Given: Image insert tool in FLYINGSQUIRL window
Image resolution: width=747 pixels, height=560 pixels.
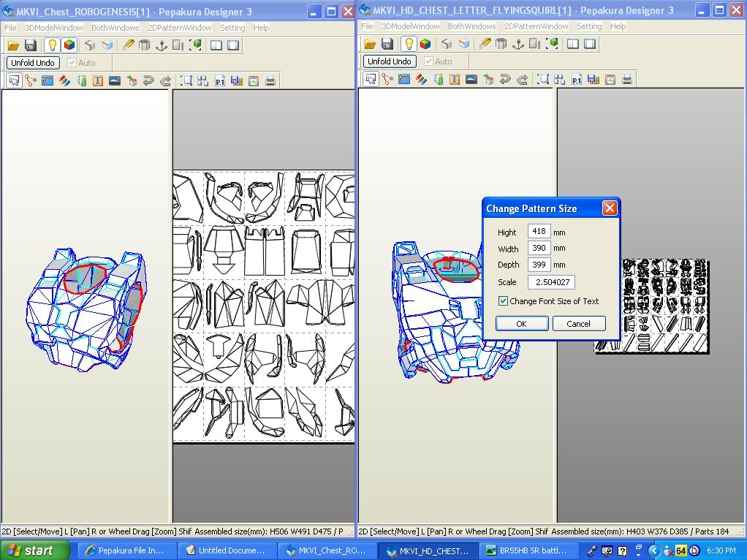Looking at the screenshot, I should pos(471,79).
